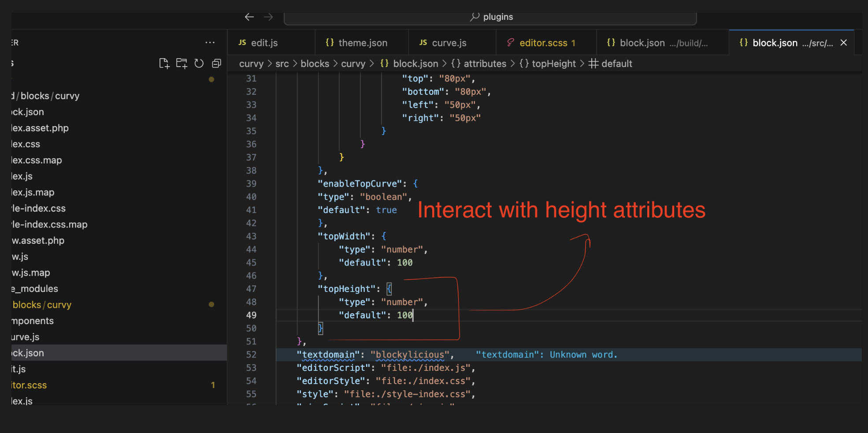This screenshot has height=433, width=868.
Task: Expand the components folder
Action: point(119,321)
